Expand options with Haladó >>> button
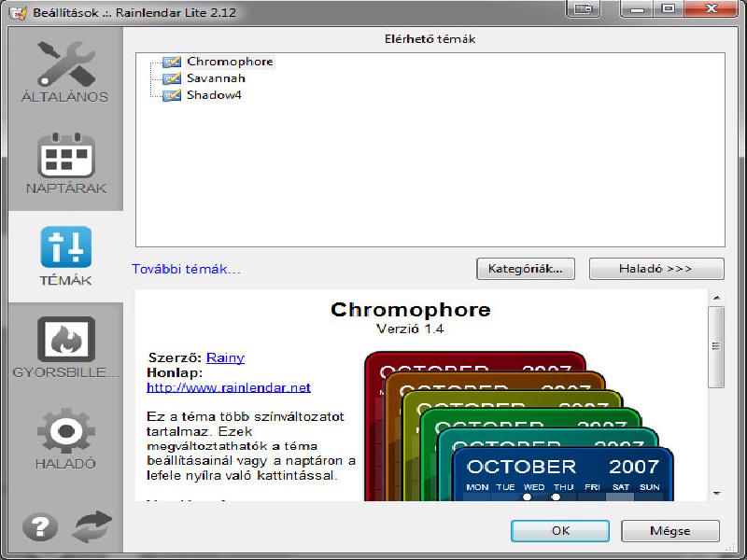747x560 pixels. 656,269
